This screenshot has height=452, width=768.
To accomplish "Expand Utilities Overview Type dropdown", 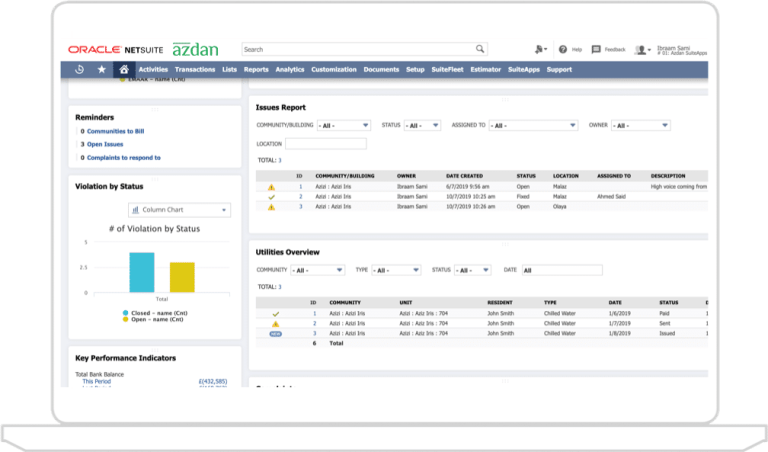I will tap(397, 270).
